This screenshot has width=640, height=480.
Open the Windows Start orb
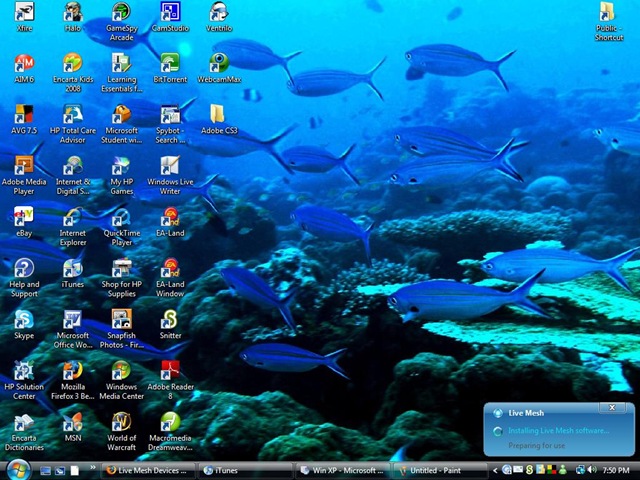pyautogui.click(x=18, y=470)
